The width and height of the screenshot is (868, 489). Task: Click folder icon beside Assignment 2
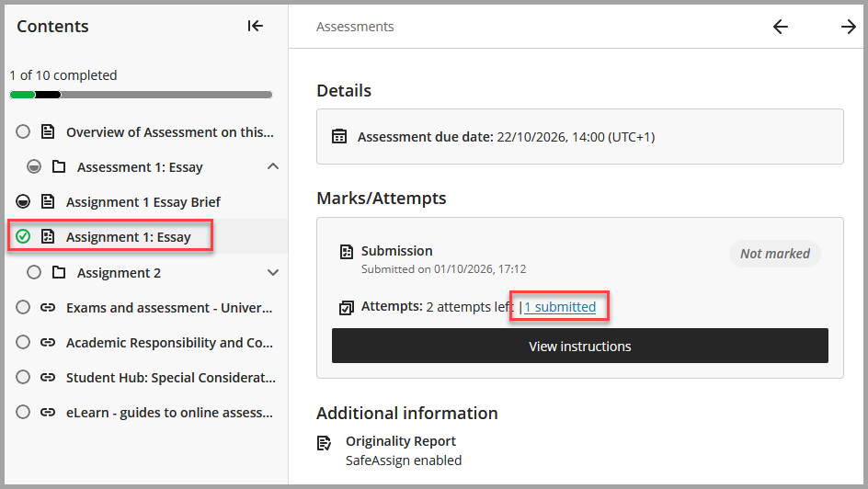click(59, 272)
